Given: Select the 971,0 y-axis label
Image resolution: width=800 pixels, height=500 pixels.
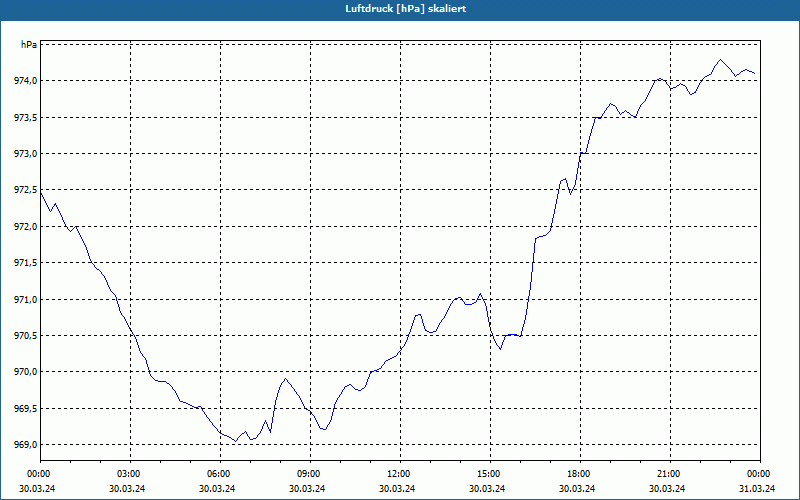Looking at the screenshot, I should click(x=24, y=299).
